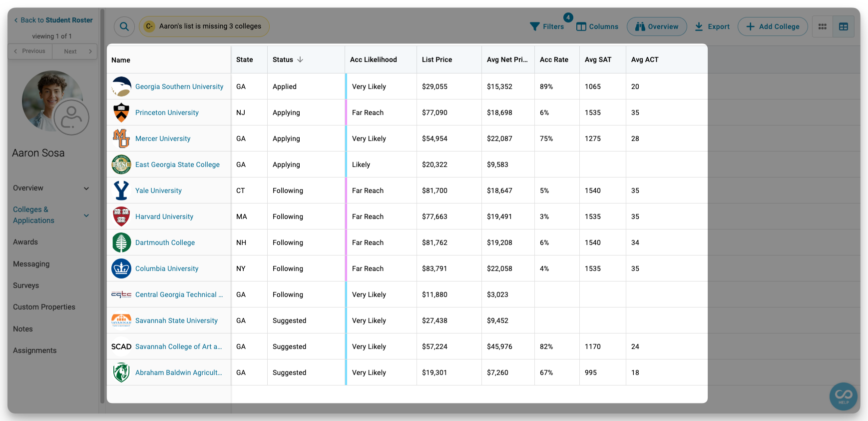Switch to grid card view icon
Viewport: 868px width, 421px height.
(x=823, y=26)
